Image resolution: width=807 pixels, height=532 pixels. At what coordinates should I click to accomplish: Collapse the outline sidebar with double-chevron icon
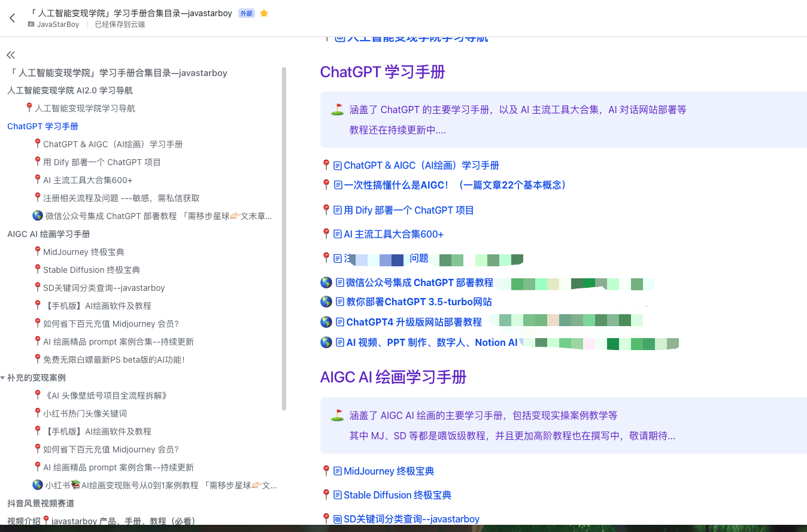[11, 55]
